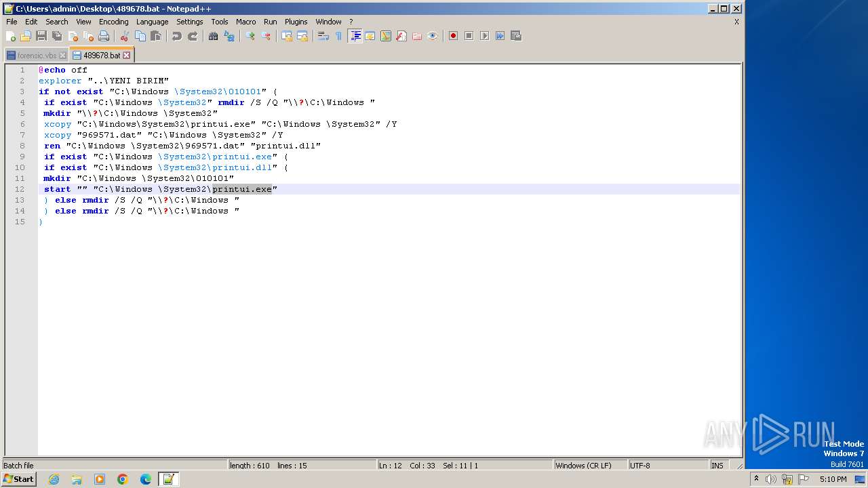Close the current document via the toolbar Close icon

tap(73, 36)
